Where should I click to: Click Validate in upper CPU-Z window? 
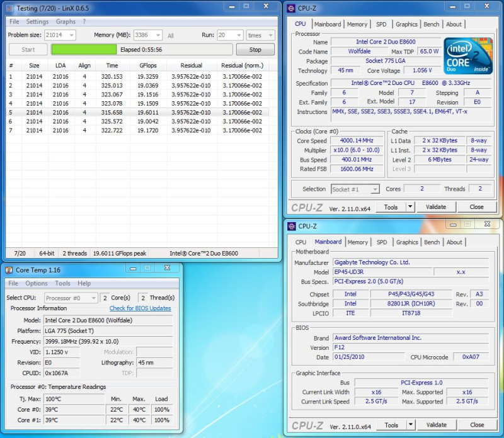436,207
